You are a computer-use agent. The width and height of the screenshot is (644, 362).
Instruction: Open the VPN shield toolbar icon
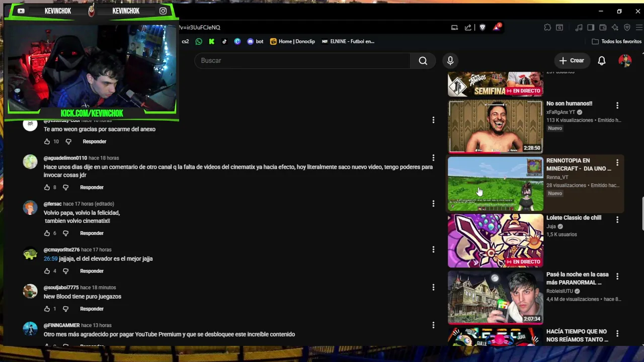627,27
